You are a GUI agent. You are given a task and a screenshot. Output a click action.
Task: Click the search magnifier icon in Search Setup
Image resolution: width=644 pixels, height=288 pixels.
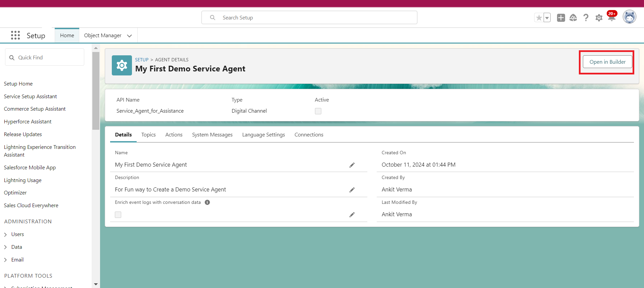213,17
